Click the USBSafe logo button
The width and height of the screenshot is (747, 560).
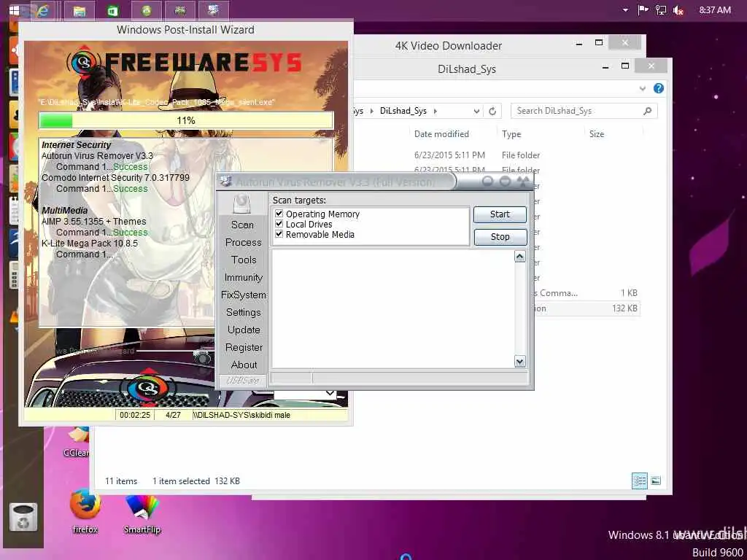(x=242, y=380)
